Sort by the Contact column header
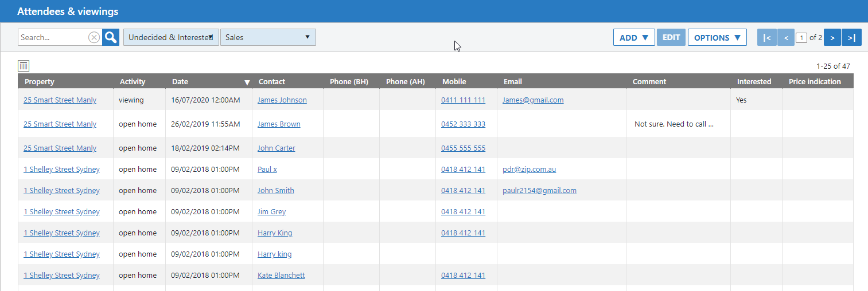 (272, 82)
